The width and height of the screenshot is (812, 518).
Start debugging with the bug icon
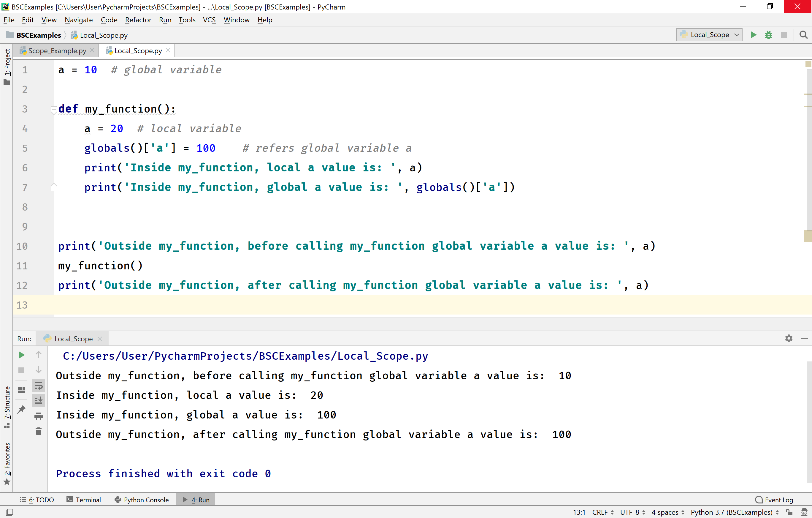(x=768, y=35)
